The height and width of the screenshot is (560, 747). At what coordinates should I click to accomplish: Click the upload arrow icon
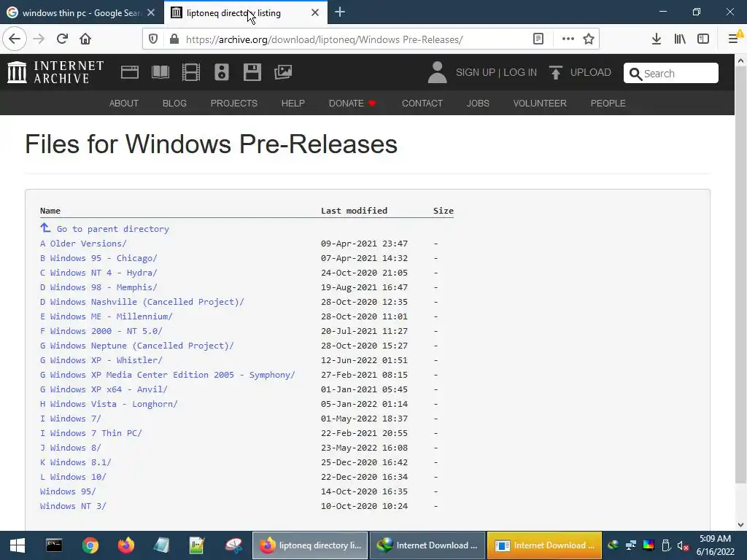[x=555, y=72]
